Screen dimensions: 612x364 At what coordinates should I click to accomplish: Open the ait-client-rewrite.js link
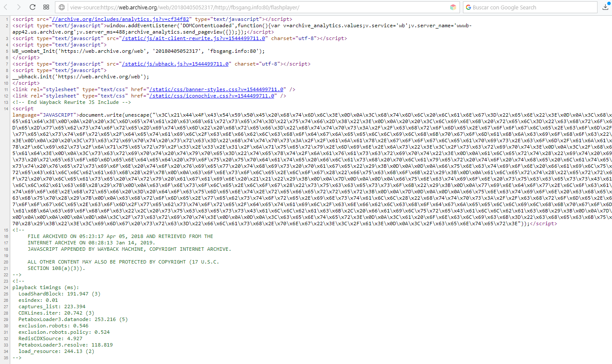pos(194,38)
